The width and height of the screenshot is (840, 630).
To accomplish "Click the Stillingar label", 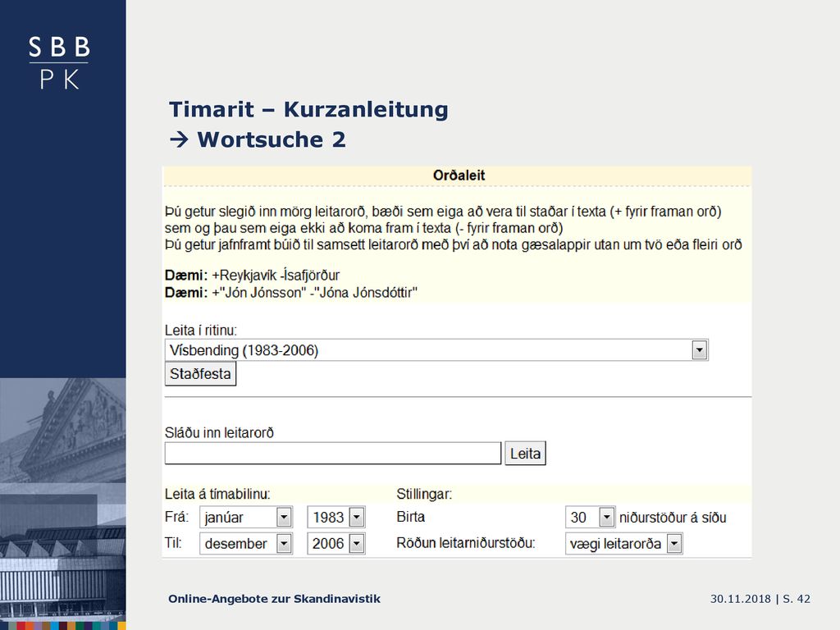I will (424, 494).
